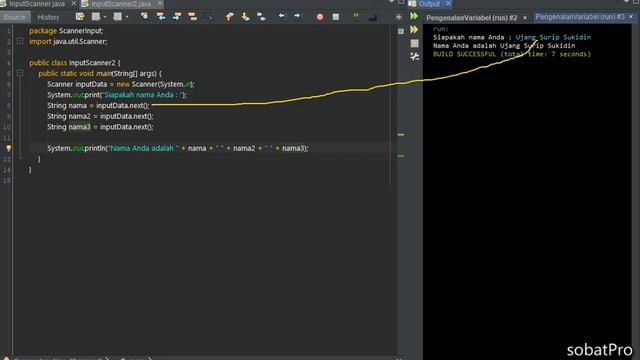The height and width of the screenshot is (360, 640).
Task: Close the InputScanner.java tab
Action: coord(73,4)
